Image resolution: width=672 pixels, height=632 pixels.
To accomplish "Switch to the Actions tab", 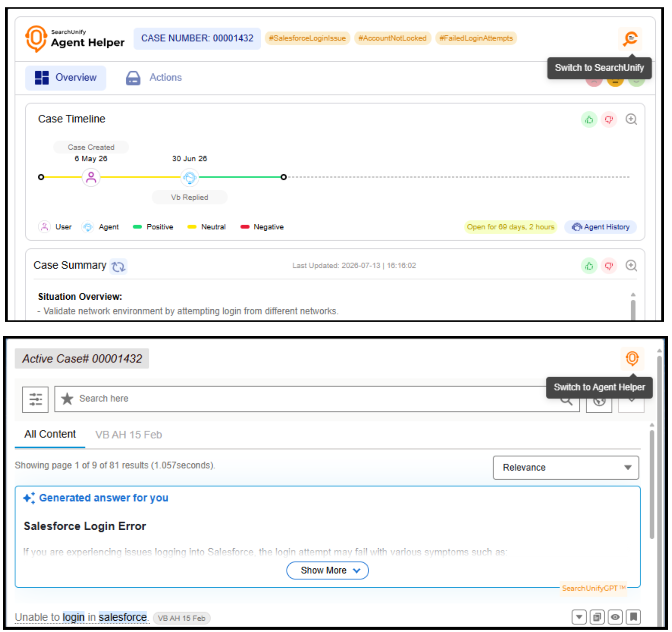I will [x=154, y=78].
